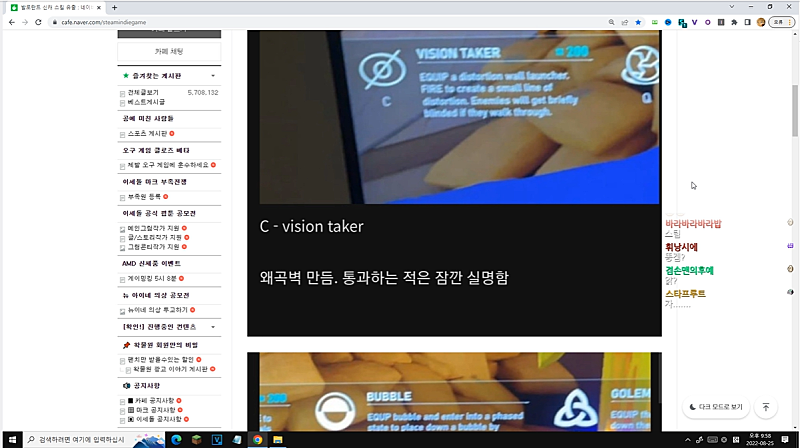Open the tab search dropdown
The image size is (800, 448).
point(732,7)
